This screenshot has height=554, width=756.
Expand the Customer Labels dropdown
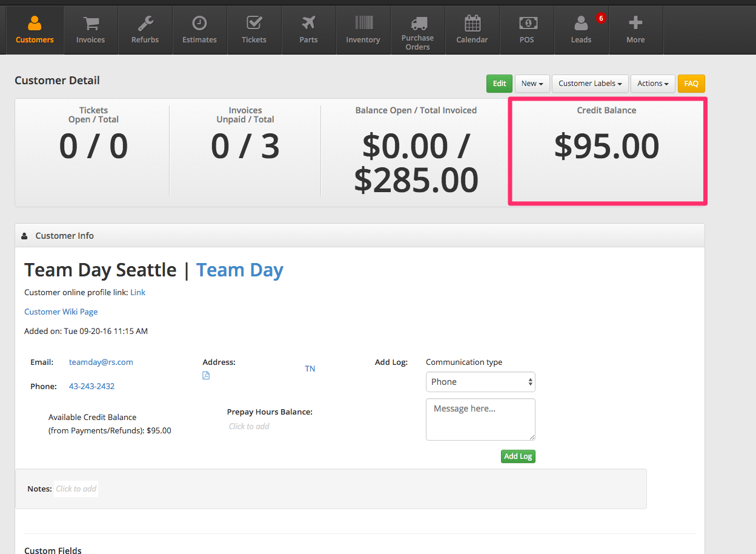[590, 84]
